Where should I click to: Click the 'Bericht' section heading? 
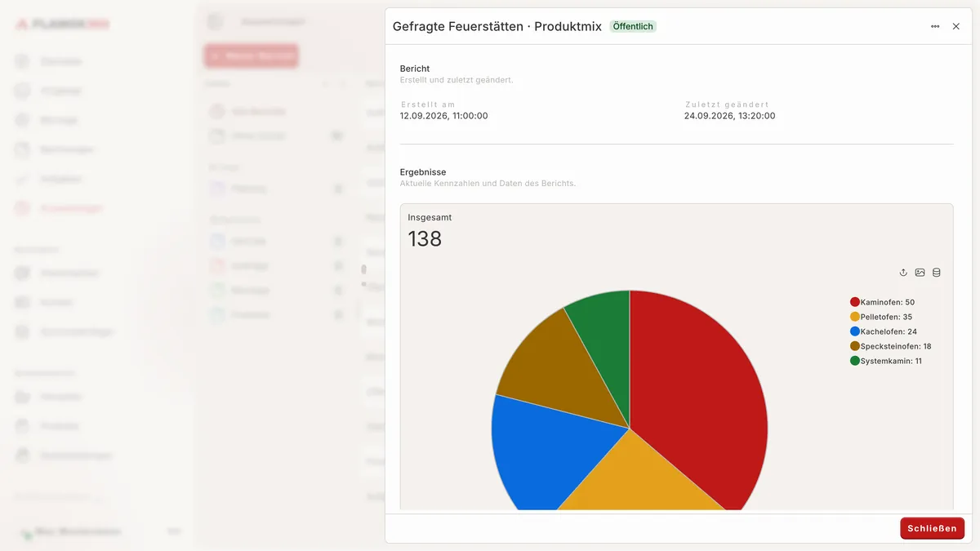(415, 69)
